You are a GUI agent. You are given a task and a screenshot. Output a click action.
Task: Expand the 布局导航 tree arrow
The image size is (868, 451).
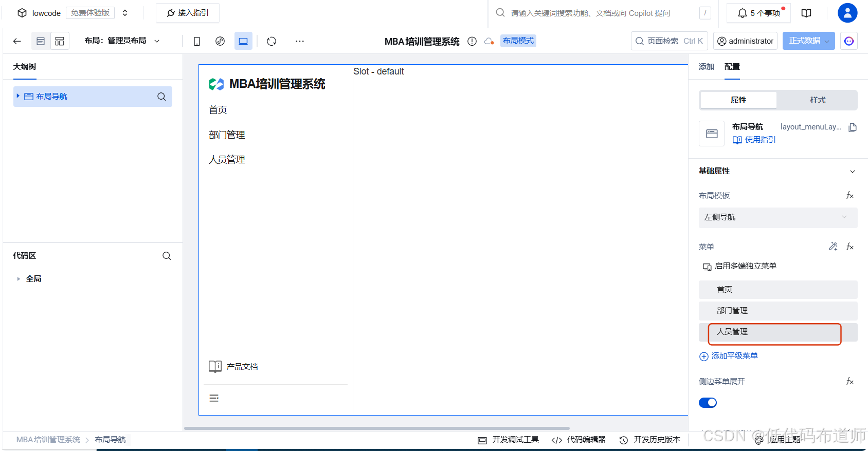[18, 96]
